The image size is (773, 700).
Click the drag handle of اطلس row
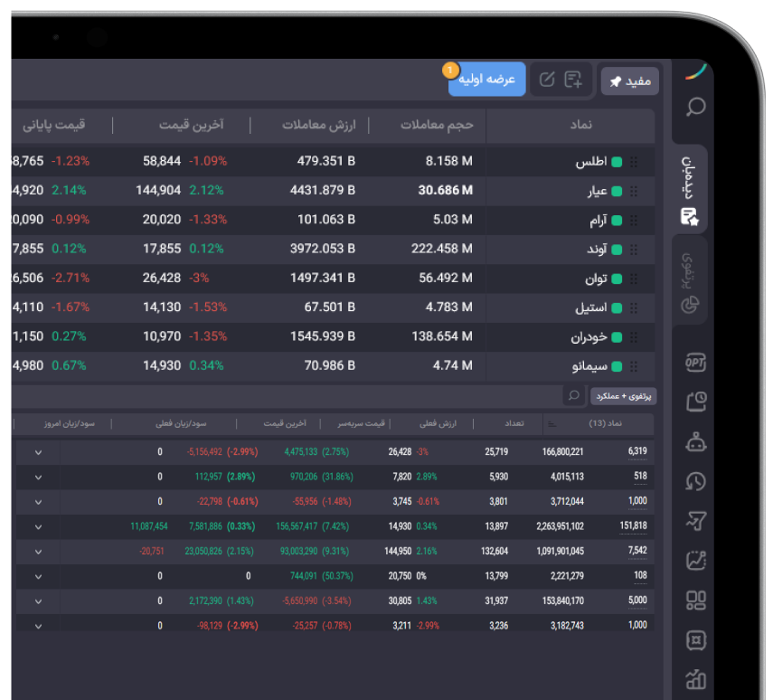click(634, 161)
